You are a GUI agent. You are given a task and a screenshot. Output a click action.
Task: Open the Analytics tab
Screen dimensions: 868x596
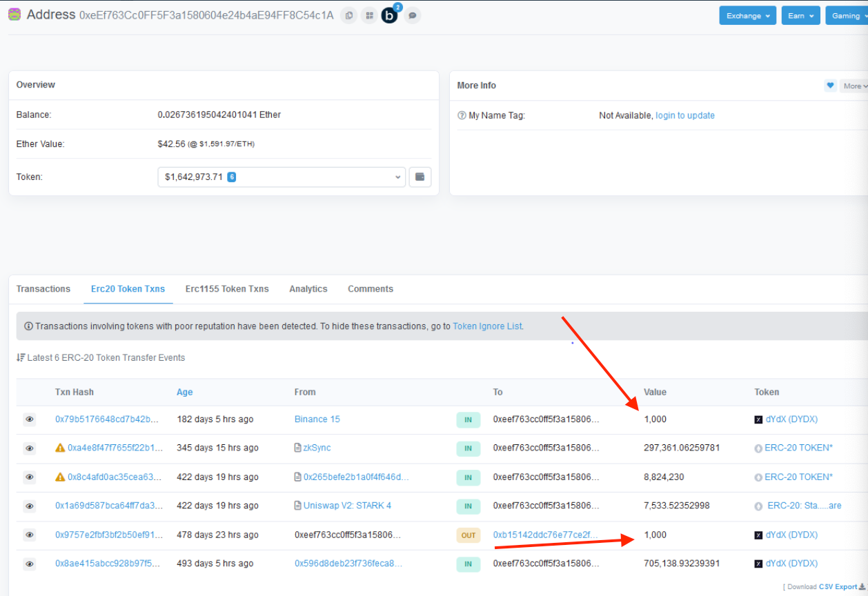click(x=308, y=289)
